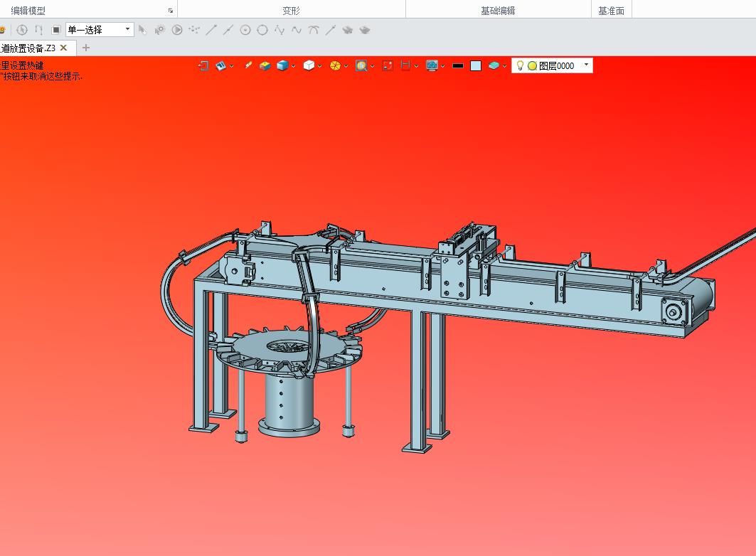
Task: Click the red section view icon
Action: (x=405, y=65)
